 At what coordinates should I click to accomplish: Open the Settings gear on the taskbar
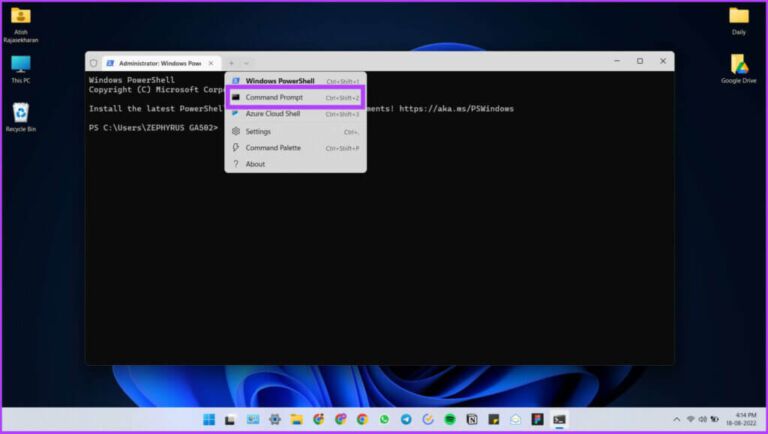tap(275, 419)
